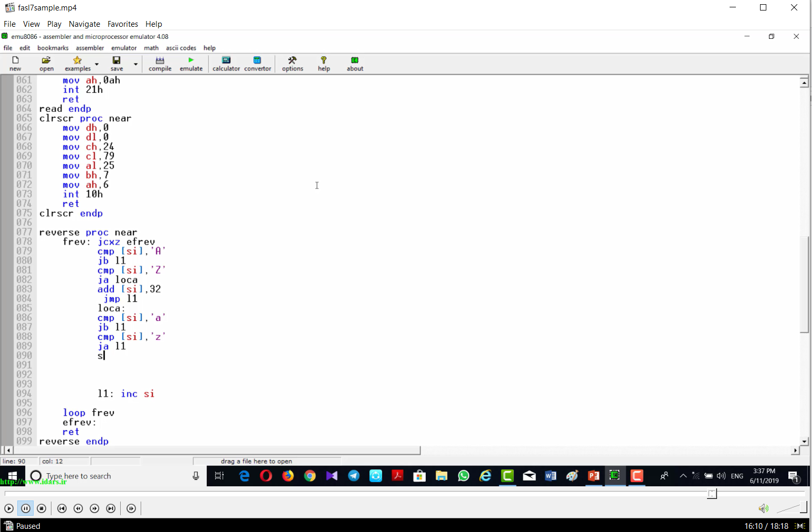Open the help question mark icon
Image resolution: width=812 pixels, height=532 pixels.
(324, 64)
